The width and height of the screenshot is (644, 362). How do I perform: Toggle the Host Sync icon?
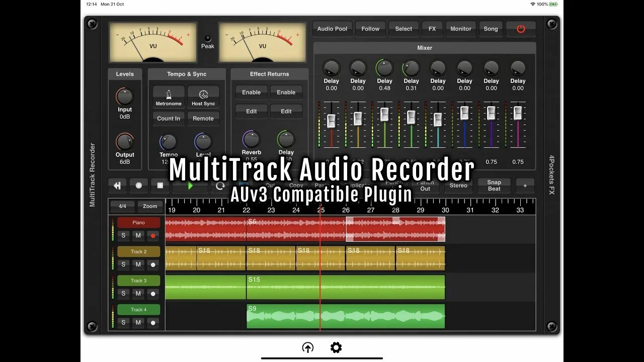(x=203, y=97)
